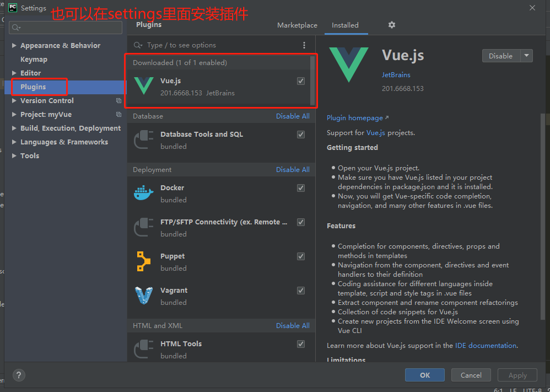Click the Disable button for Vue.js

[502, 56]
